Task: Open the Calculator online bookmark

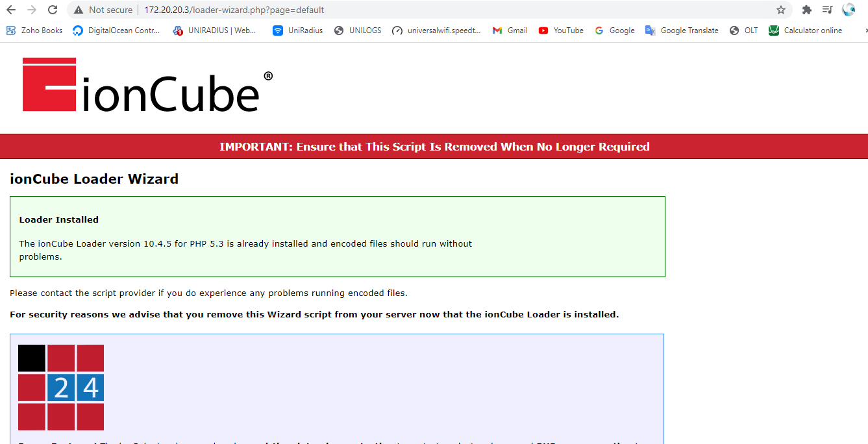Action: click(x=805, y=31)
